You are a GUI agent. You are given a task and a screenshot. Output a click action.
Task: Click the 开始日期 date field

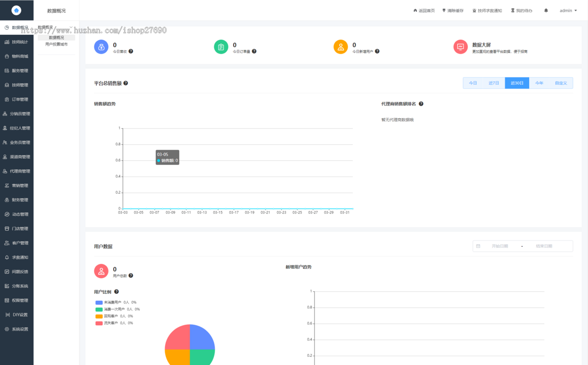(500, 246)
